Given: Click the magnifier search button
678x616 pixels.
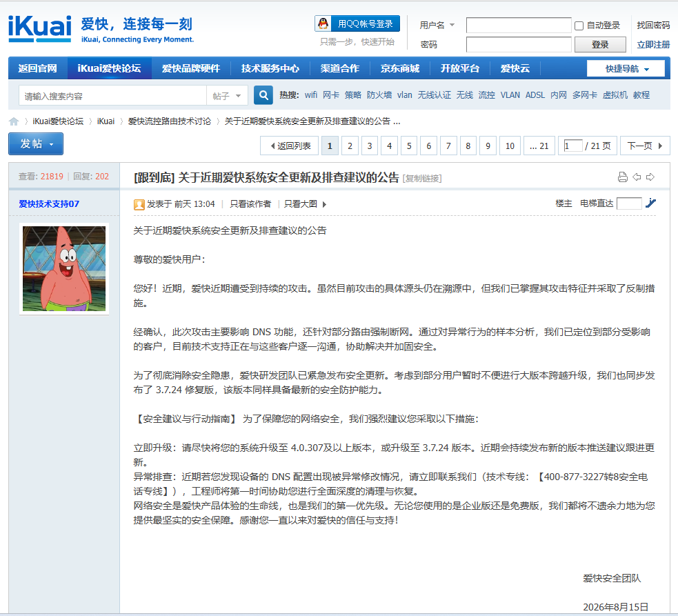Looking at the screenshot, I should pyautogui.click(x=263, y=95).
